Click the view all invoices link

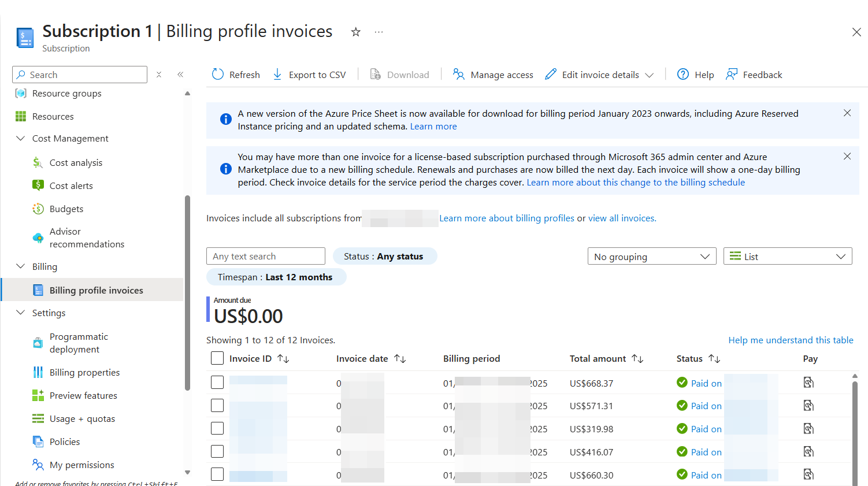tap(622, 218)
